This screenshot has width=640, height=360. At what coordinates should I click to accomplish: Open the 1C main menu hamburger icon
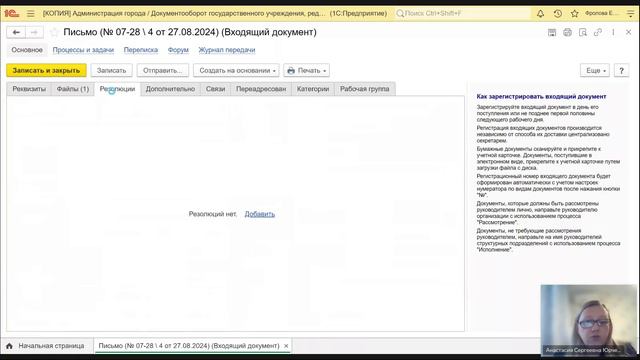pos(31,13)
